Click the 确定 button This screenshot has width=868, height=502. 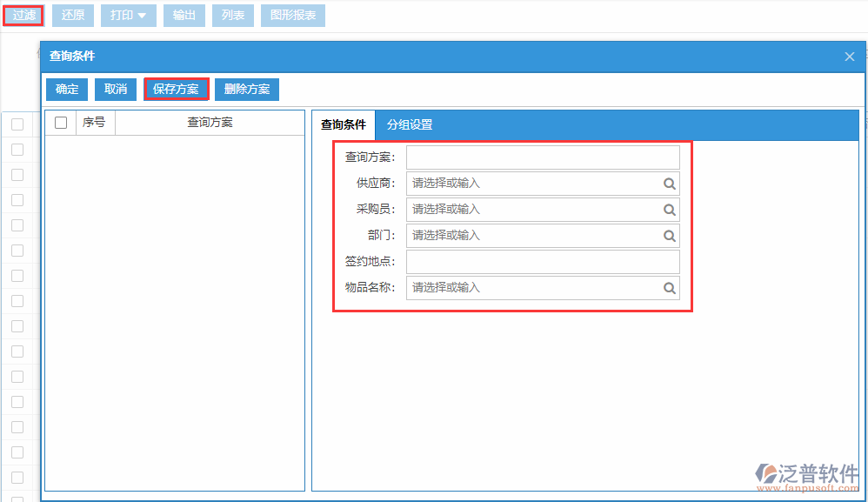coord(66,89)
